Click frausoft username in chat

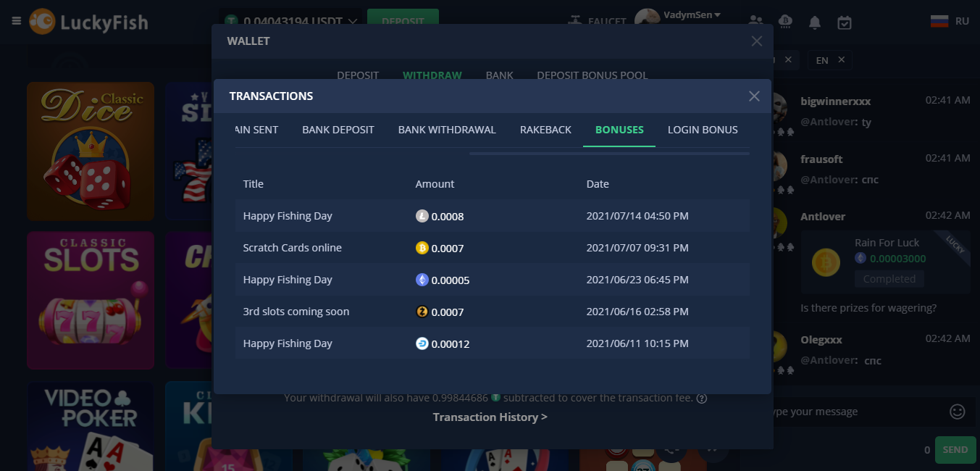pos(821,159)
